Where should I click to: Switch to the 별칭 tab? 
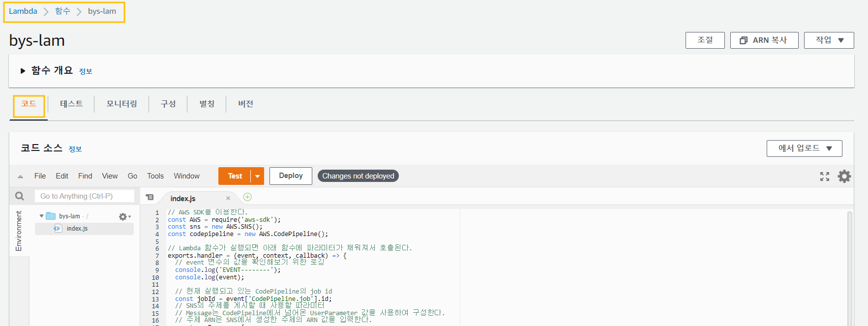pos(207,104)
